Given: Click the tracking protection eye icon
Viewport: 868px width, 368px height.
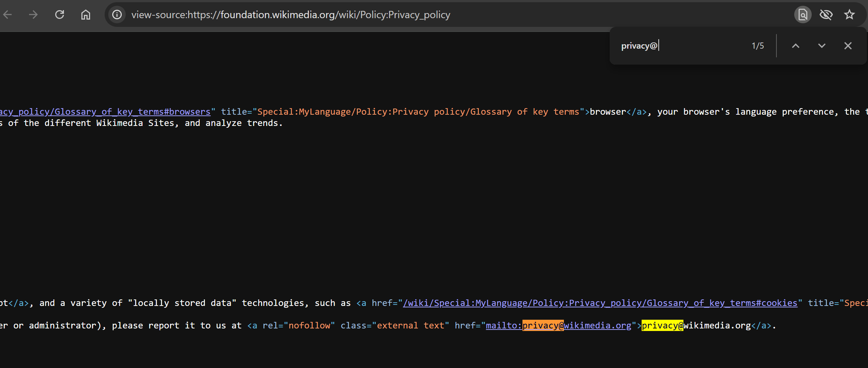Looking at the screenshot, I should (826, 15).
